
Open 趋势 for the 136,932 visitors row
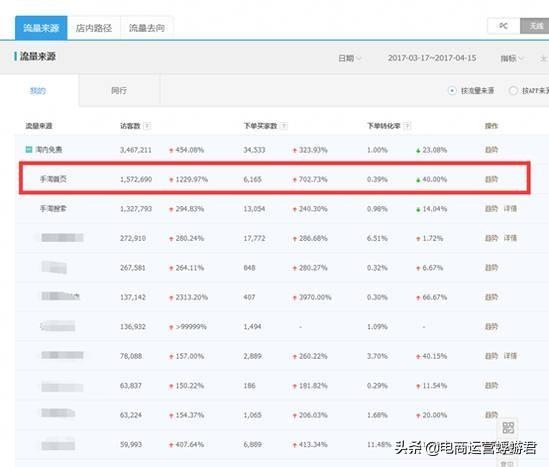(x=491, y=327)
